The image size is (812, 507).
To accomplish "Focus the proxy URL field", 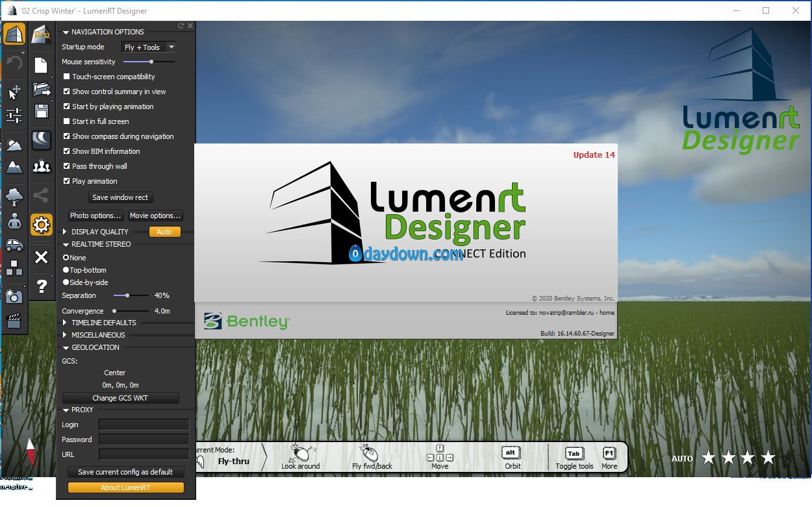I will tap(144, 454).
